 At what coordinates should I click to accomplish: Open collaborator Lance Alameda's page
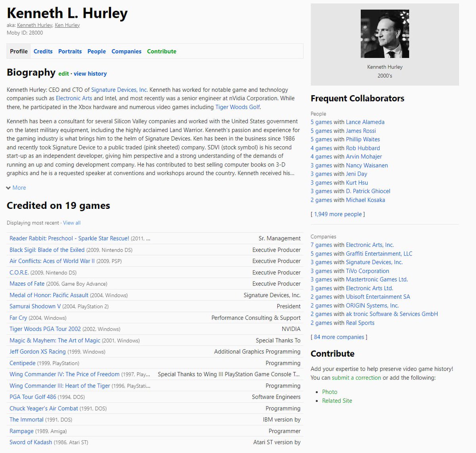tap(365, 122)
